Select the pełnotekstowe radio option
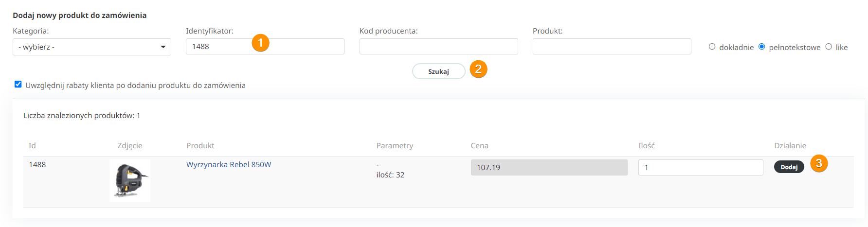The width and height of the screenshot is (868, 227). 762,47
